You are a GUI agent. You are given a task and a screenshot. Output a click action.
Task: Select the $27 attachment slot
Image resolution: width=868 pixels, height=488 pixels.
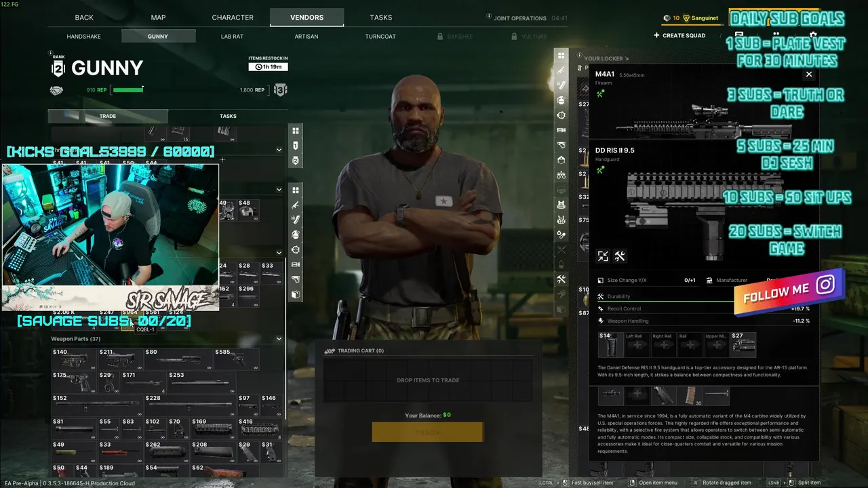[x=743, y=344]
